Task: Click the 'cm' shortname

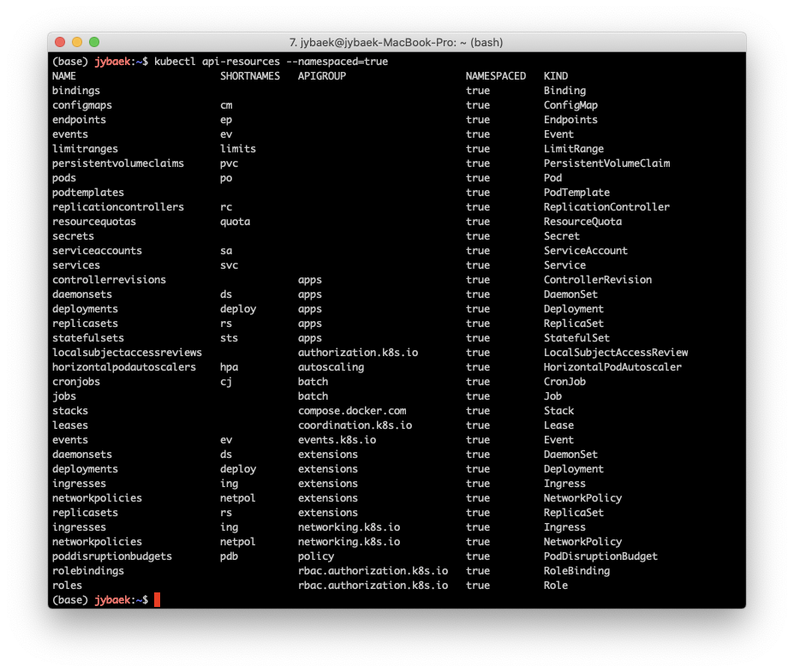Action: click(226, 105)
